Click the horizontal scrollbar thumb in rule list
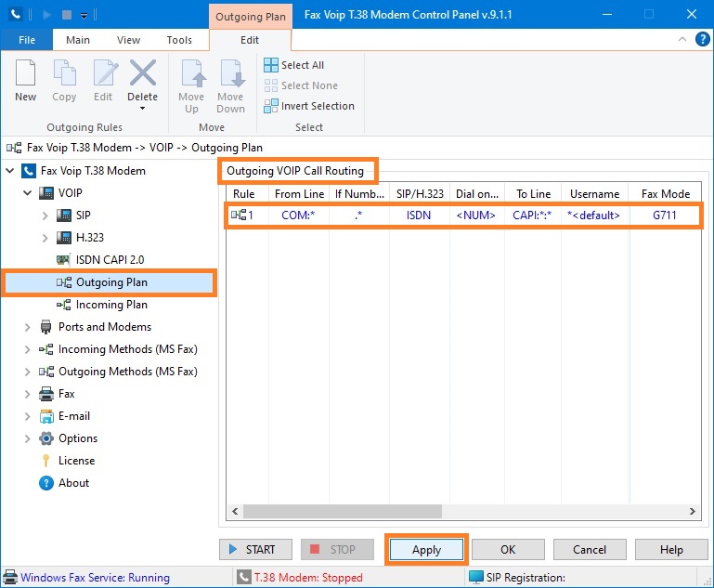The image size is (714, 588). tap(342, 512)
